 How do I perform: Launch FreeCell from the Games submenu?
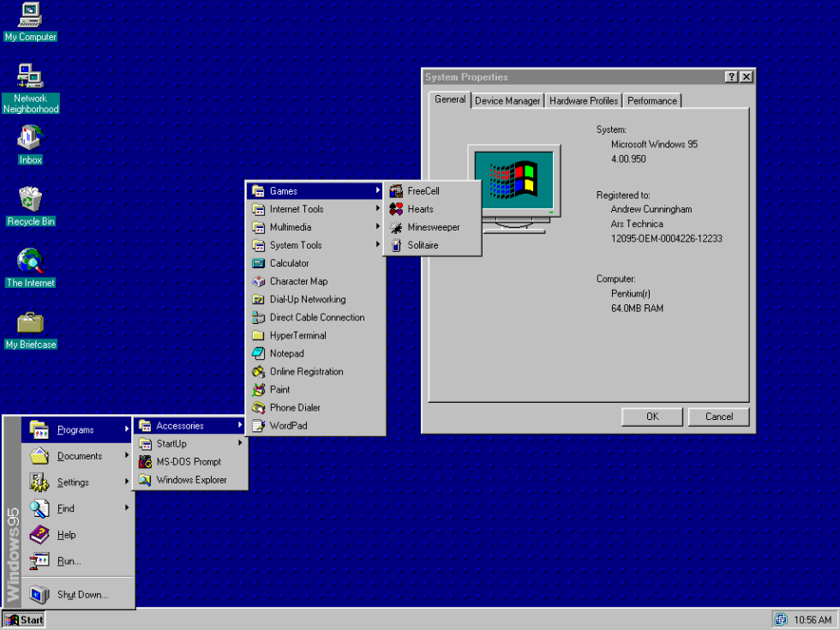pos(423,190)
